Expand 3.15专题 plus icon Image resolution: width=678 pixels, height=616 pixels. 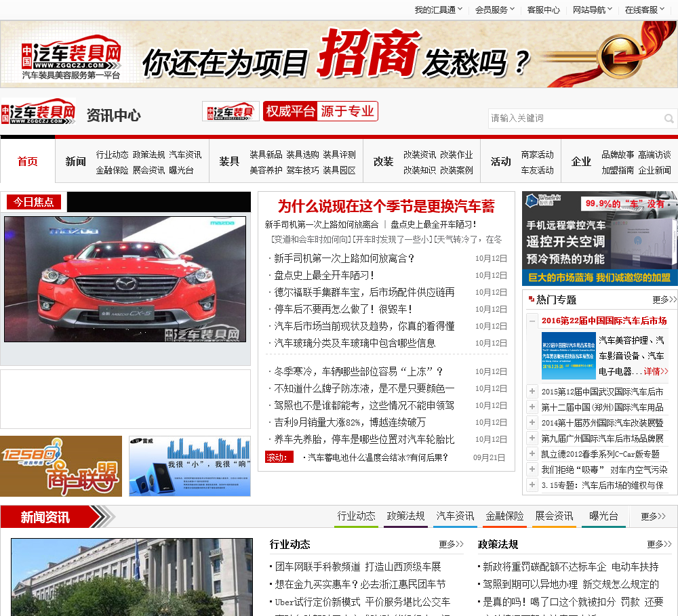point(532,485)
